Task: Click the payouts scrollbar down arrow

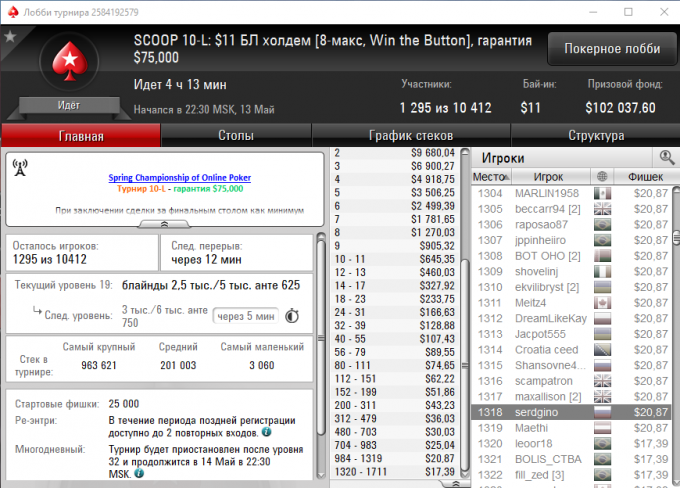Action: 464,474
